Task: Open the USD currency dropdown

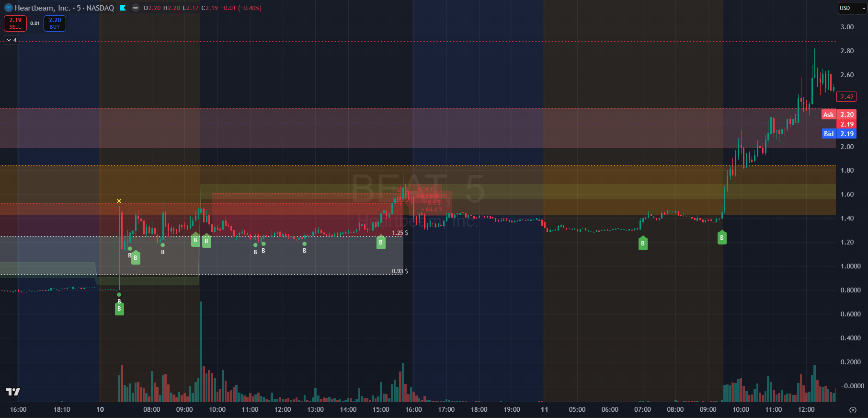Action: (x=852, y=8)
